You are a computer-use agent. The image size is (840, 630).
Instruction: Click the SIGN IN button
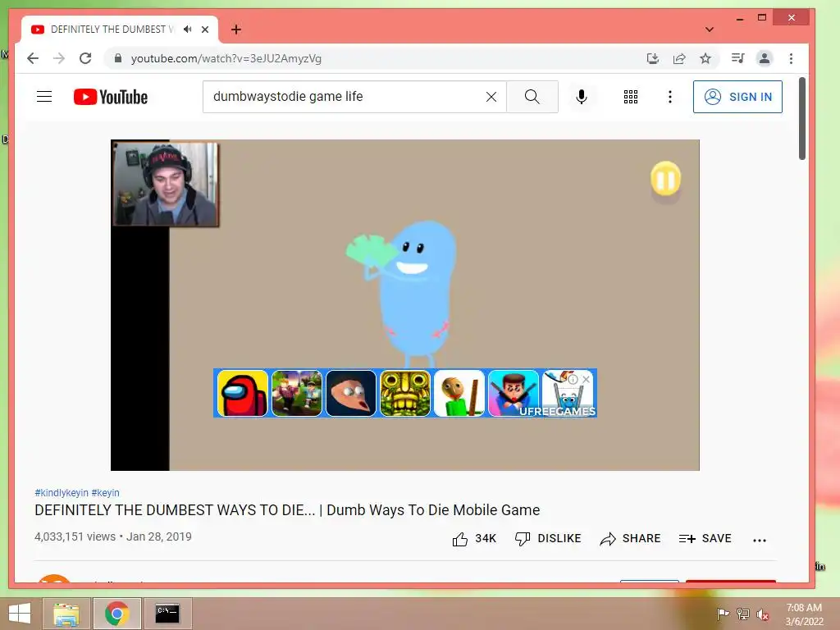tap(737, 97)
